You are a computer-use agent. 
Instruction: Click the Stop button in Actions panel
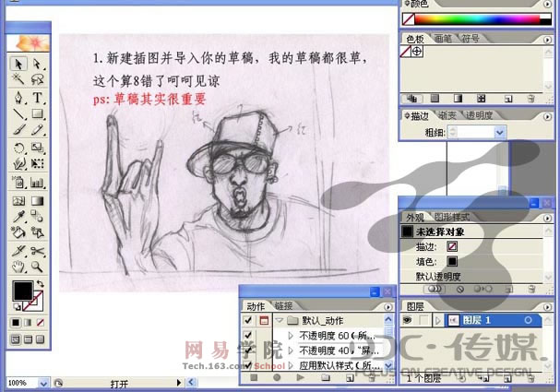[254, 377]
